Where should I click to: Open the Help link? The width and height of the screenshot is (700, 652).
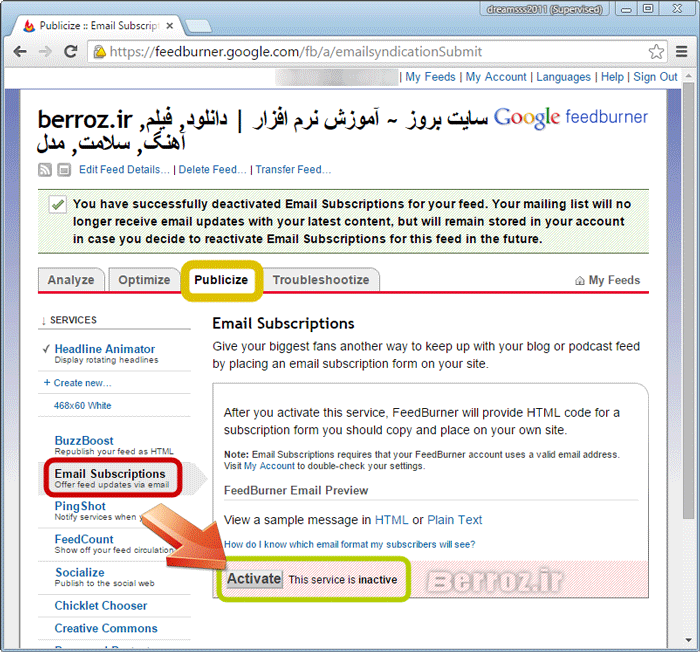pos(612,77)
